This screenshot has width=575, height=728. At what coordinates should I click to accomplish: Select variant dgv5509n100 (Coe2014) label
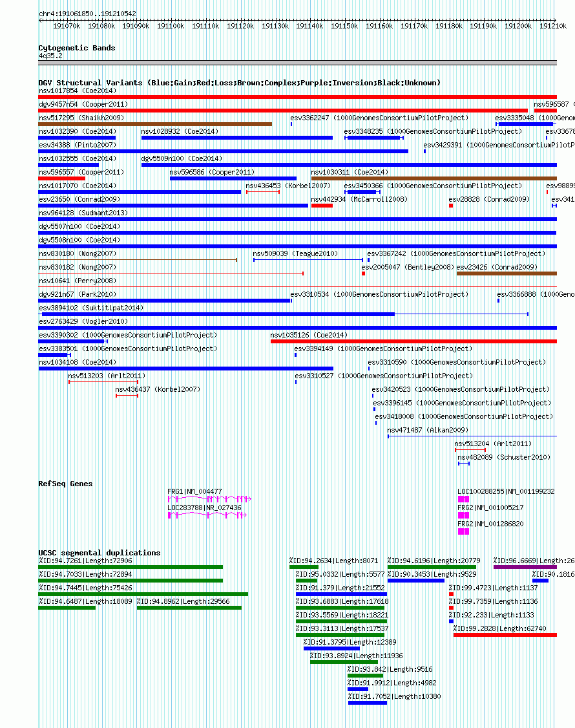[x=182, y=158]
